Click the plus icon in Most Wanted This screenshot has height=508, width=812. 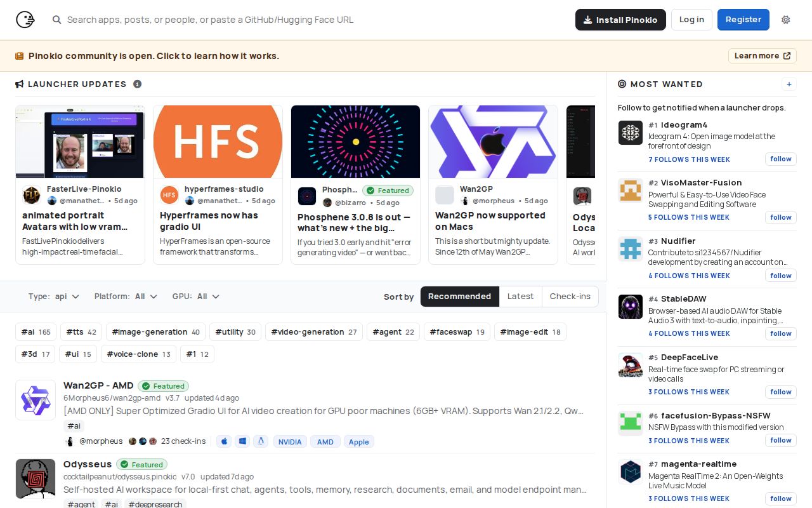coord(789,84)
